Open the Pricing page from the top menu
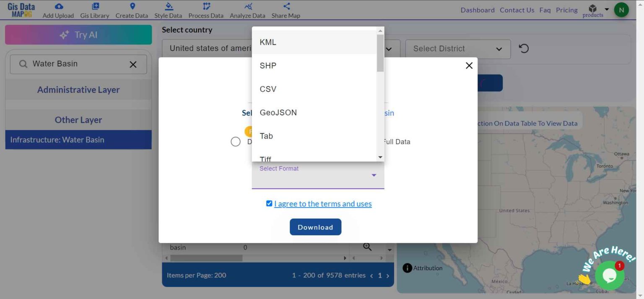 (566, 10)
